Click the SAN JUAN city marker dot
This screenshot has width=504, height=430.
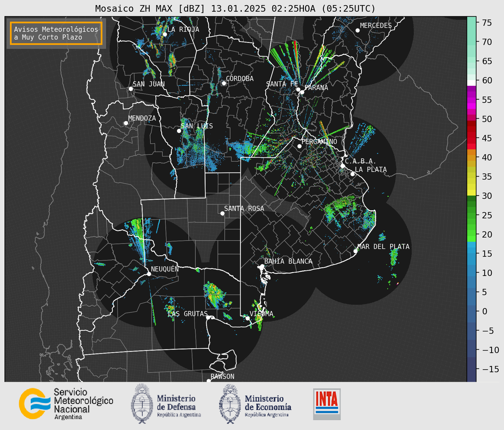click(x=131, y=89)
